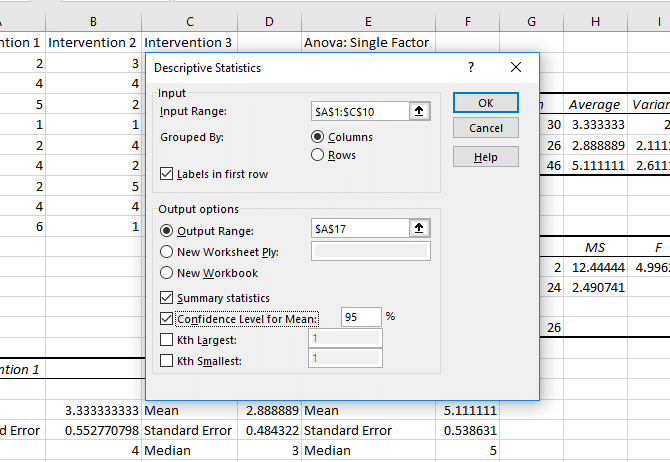Enable the Kth Smallest checkbox
Image resolution: width=670 pixels, height=462 pixels.
point(167,361)
